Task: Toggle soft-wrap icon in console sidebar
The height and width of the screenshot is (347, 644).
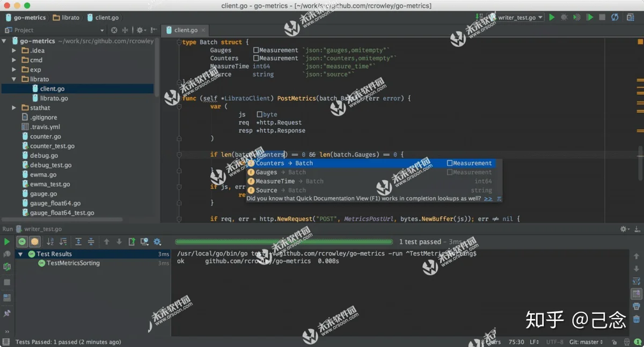Action: 636,281
